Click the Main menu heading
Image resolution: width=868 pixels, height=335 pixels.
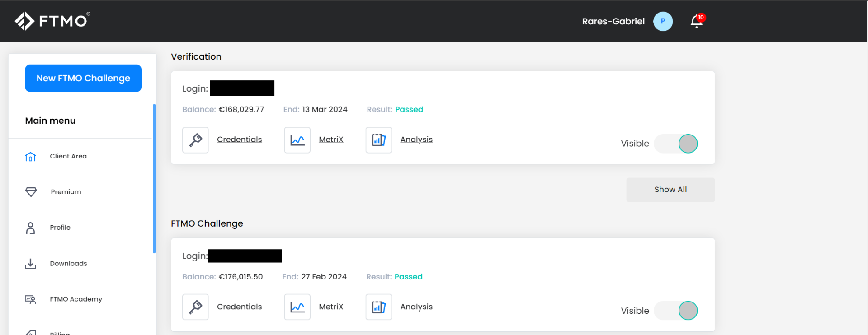point(50,121)
